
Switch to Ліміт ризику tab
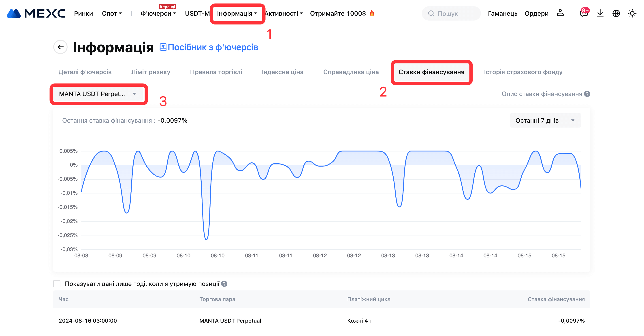[x=151, y=72]
